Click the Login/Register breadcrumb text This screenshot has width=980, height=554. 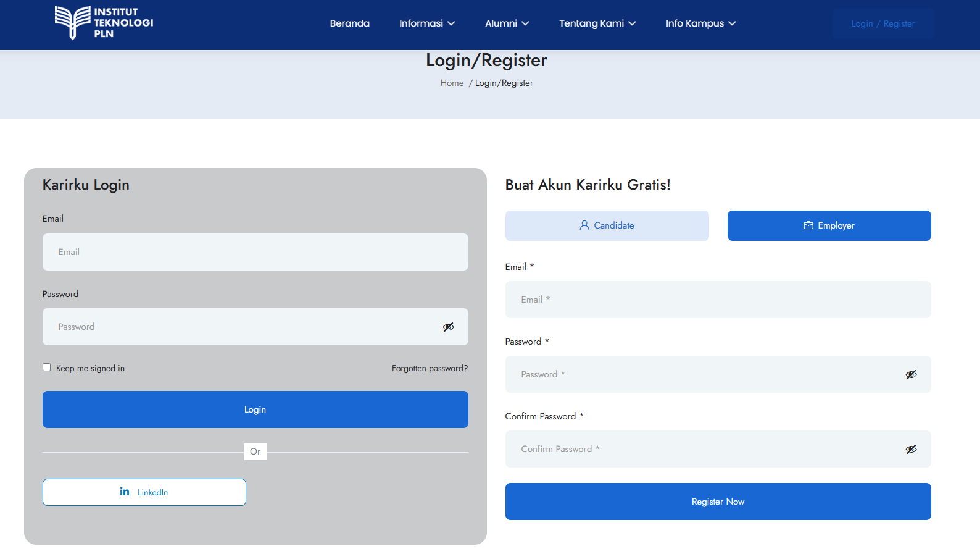[x=504, y=83]
